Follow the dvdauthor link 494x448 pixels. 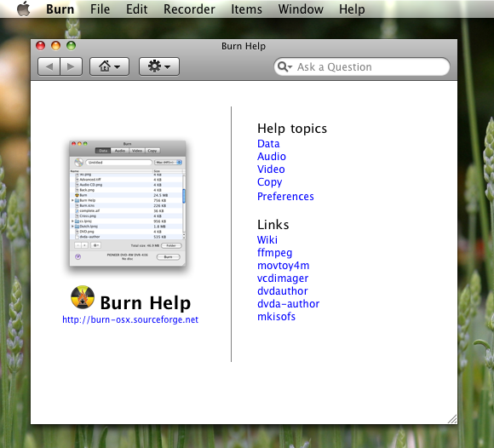click(x=283, y=290)
